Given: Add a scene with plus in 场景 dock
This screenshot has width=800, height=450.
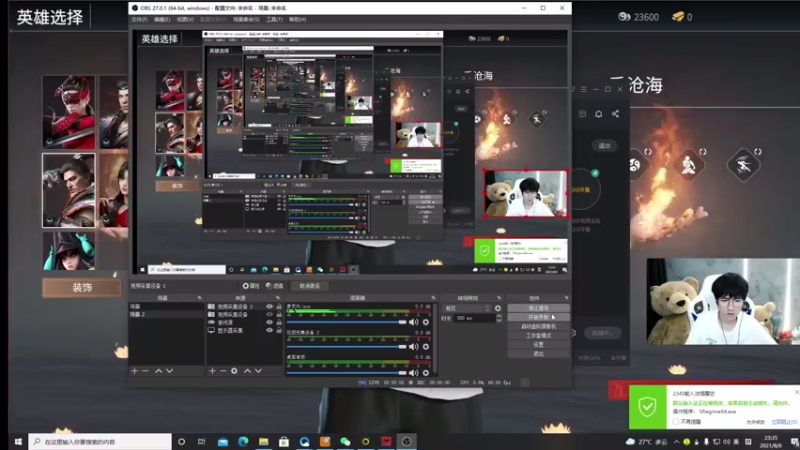Looking at the screenshot, I should coord(135,371).
